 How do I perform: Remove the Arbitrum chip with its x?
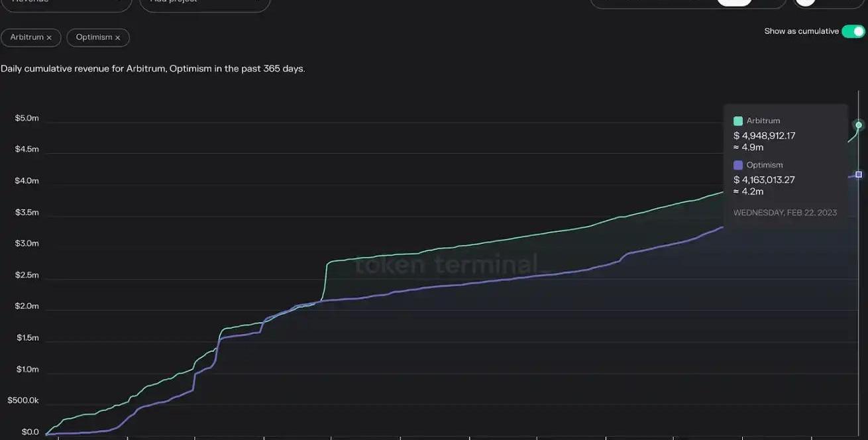49,38
